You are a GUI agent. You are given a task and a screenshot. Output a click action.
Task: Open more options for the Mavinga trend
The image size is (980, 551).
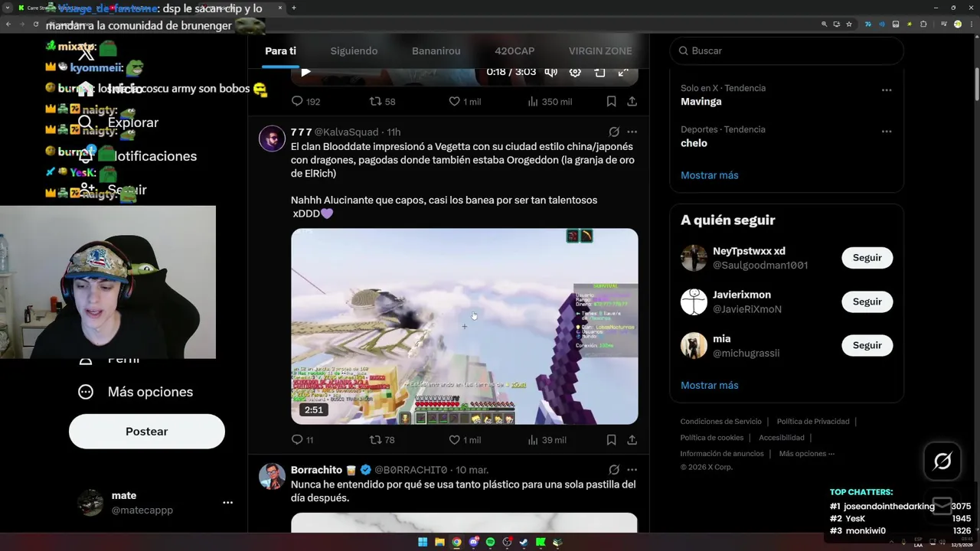click(x=887, y=90)
